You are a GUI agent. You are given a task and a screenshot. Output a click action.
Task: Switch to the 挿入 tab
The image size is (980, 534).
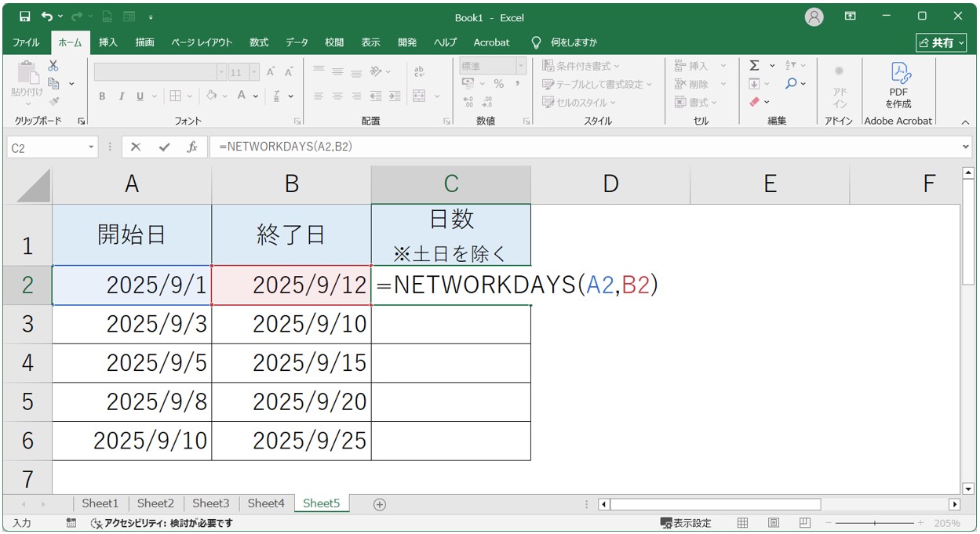pyautogui.click(x=108, y=42)
